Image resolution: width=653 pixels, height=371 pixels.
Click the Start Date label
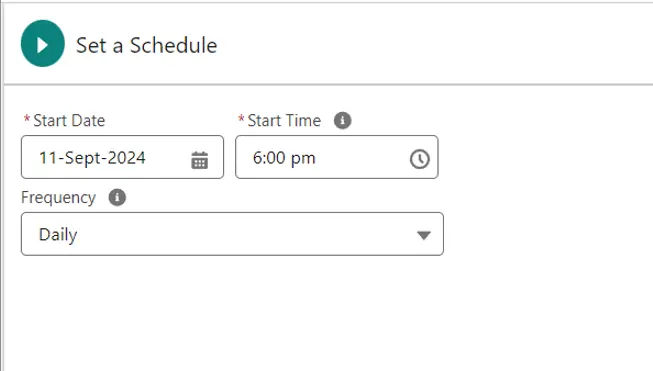pos(69,121)
